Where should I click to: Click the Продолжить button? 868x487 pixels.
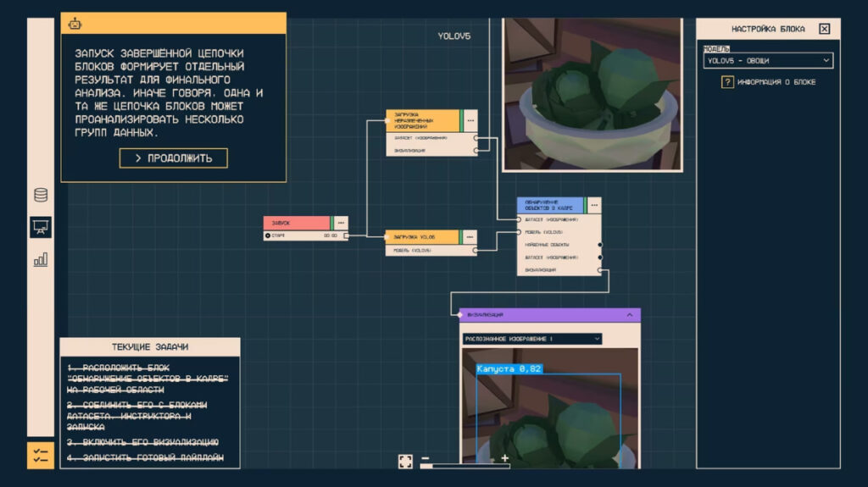pos(173,158)
